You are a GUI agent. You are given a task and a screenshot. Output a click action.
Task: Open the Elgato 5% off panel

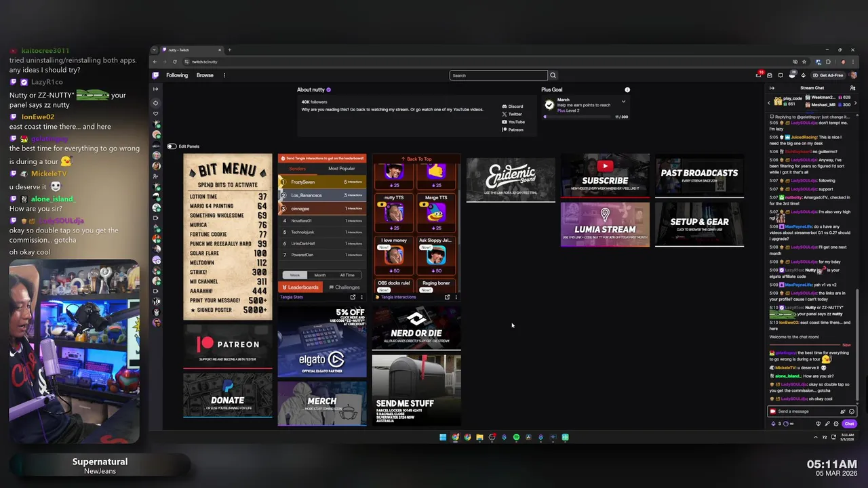322,341
